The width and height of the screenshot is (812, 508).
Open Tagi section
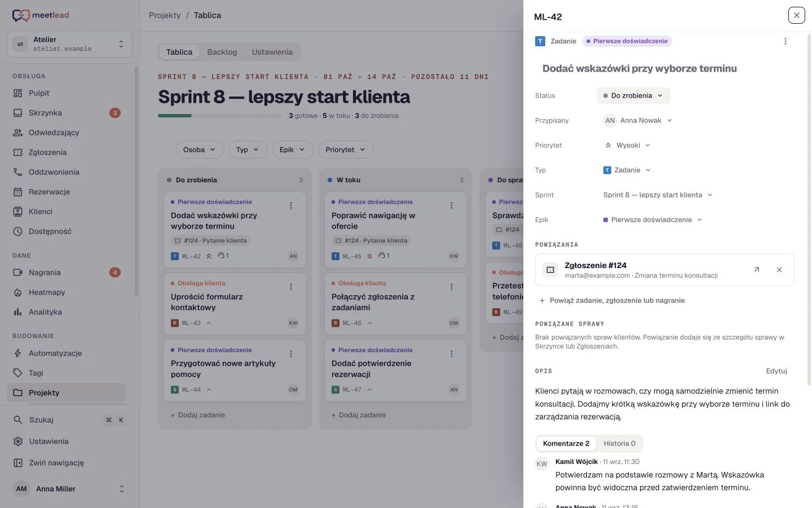pos(67,373)
